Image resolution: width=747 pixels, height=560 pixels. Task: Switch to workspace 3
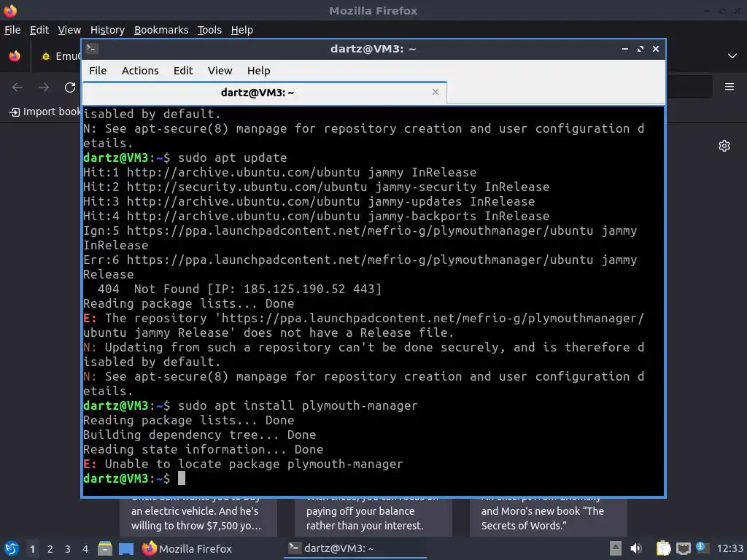[68, 549]
